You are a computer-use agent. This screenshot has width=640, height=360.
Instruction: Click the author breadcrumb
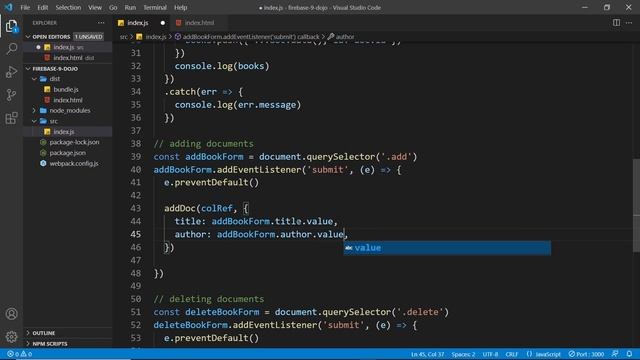[x=341, y=37]
